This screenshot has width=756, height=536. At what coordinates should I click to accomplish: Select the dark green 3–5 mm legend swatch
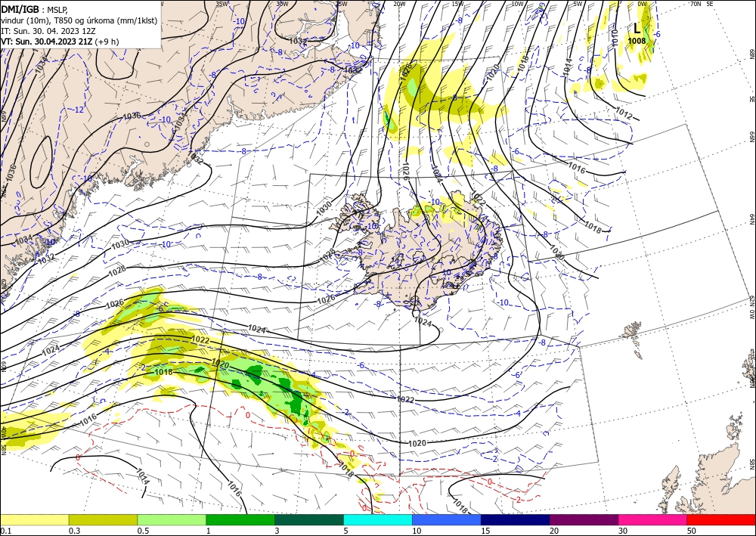pyautogui.click(x=309, y=519)
